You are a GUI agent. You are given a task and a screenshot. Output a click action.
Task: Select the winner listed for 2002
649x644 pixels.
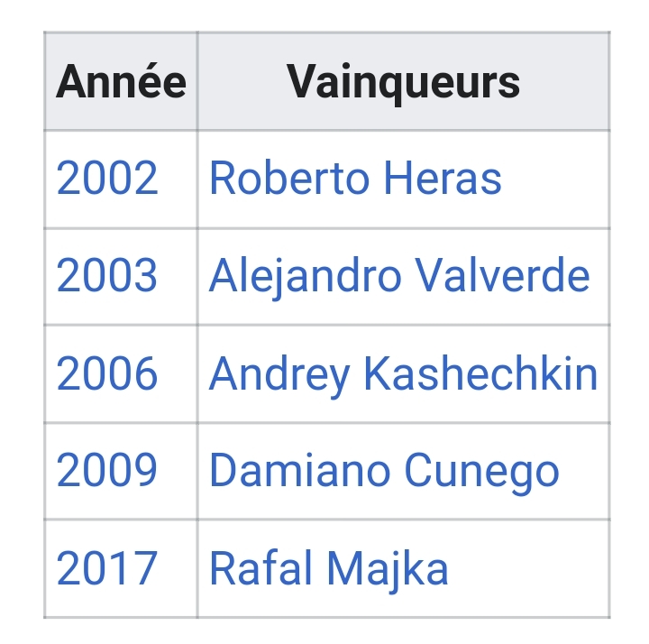tap(355, 179)
